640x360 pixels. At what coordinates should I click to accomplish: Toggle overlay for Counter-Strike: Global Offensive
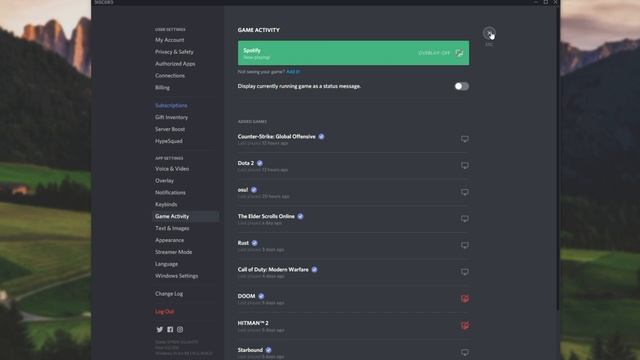[x=464, y=139]
